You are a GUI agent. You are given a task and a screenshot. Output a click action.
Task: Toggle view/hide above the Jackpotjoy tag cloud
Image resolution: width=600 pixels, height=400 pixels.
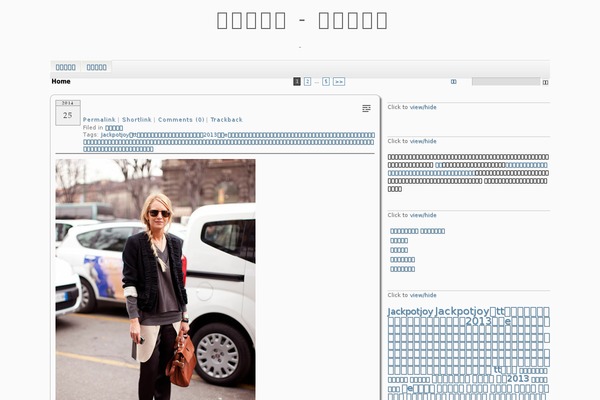pos(423,295)
